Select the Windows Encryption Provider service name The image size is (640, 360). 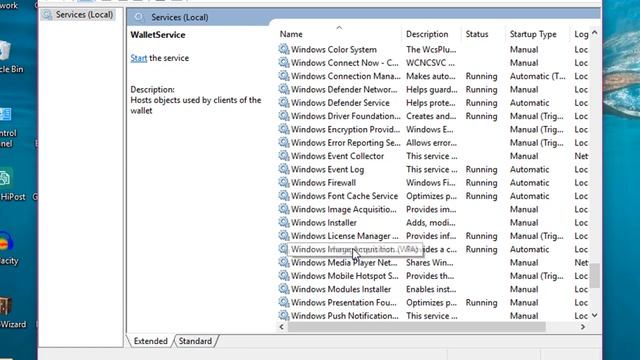point(345,129)
